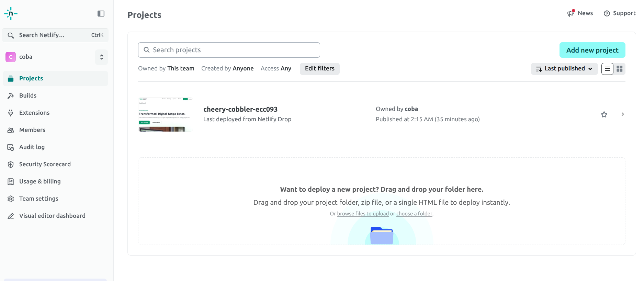Open the team switcher chevrons
The height and width of the screenshot is (281, 644).
point(101,57)
